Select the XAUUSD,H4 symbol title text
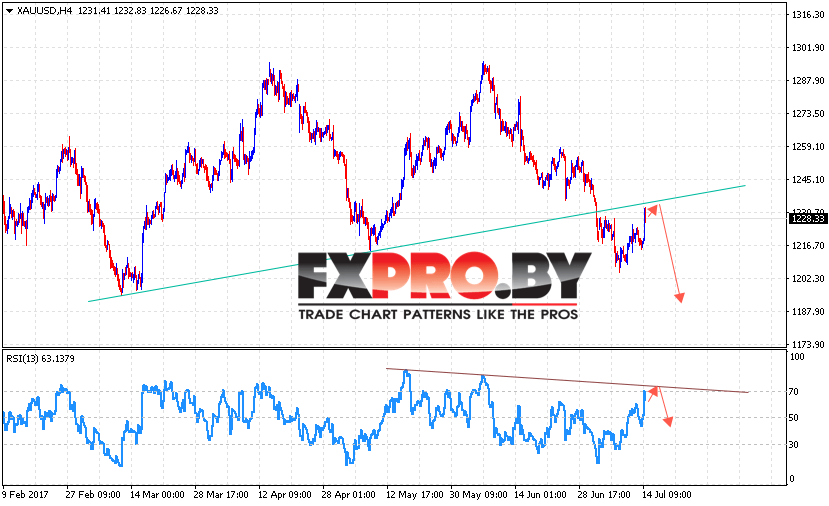The width and height of the screenshot is (829, 506). pyautogui.click(x=44, y=11)
